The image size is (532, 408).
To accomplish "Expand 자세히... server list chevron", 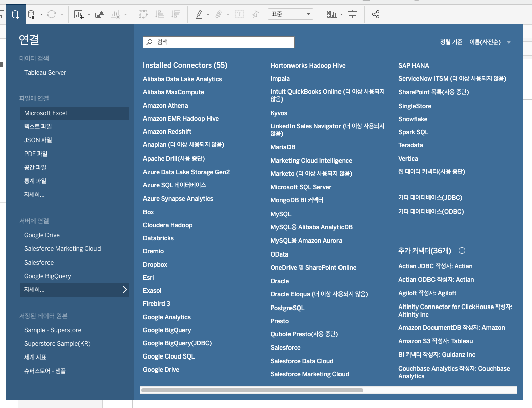I will pos(124,290).
